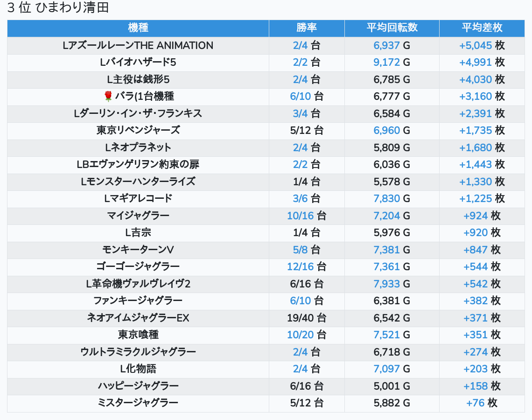The width and height of the screenshot is (532, 420).
Task: Click the 平均回転数 column header
Action: point(392,28)
